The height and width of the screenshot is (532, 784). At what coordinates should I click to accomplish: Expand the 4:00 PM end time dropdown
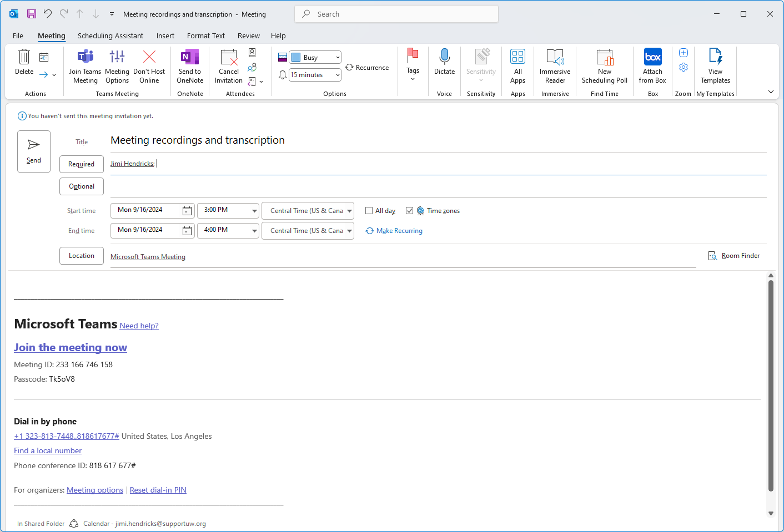coord(254,231)
